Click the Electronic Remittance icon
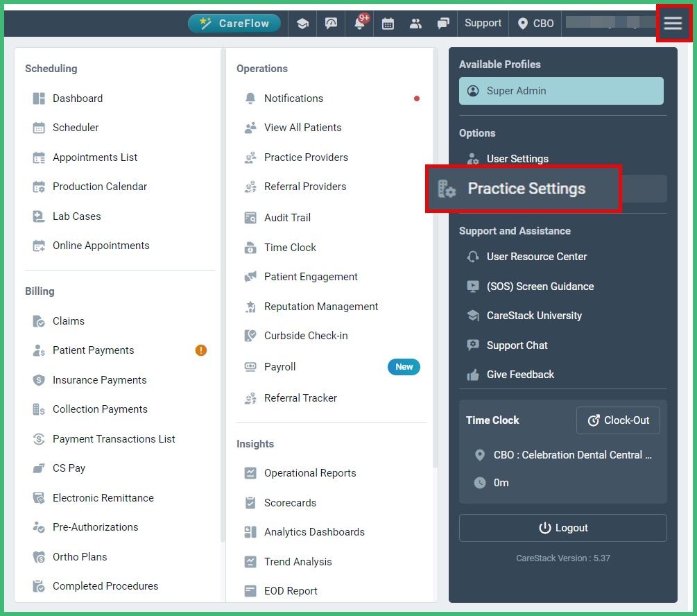 click(39, 498)
